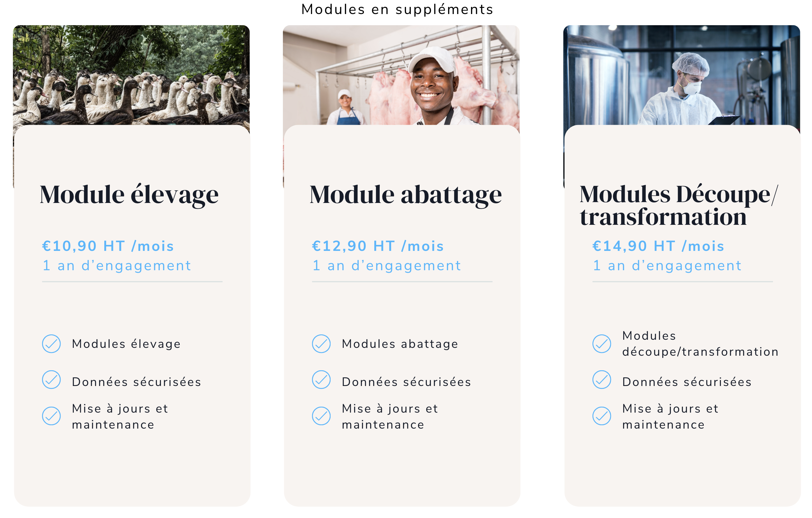Click the Modules en suppléments title
The image size is (812, 518).
[397, 10]
